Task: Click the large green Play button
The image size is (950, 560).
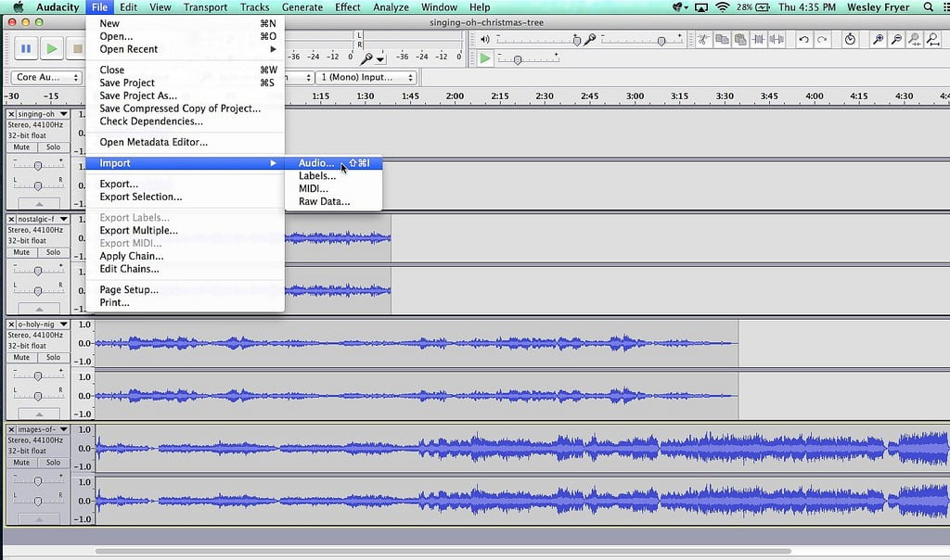Action: 52,48
